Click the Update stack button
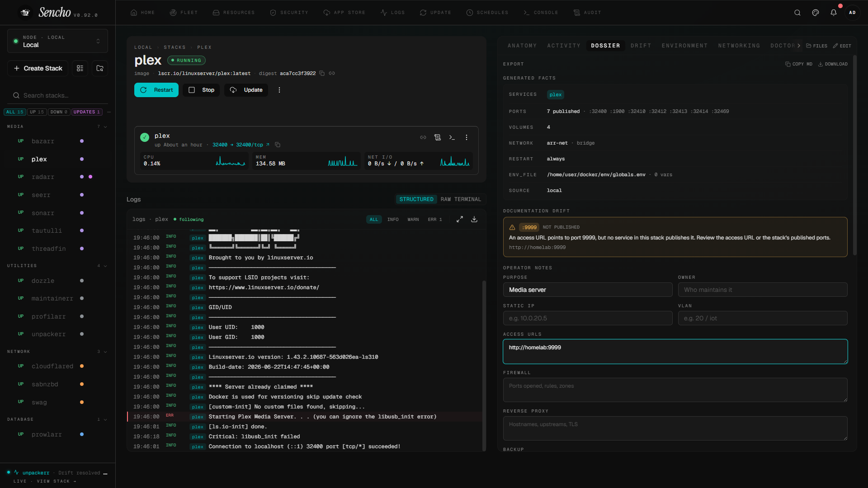The height and width of the screenshot is (488, 868). 246,90
